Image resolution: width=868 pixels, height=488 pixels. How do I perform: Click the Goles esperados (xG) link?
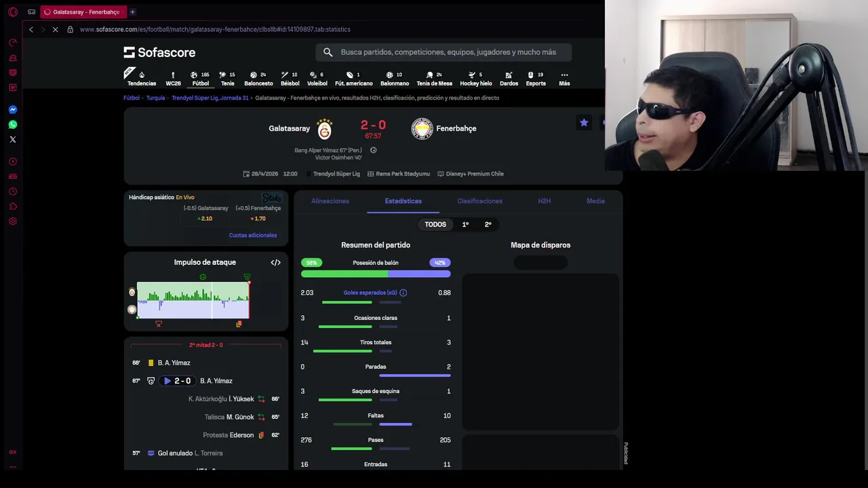tap(370, 293)
